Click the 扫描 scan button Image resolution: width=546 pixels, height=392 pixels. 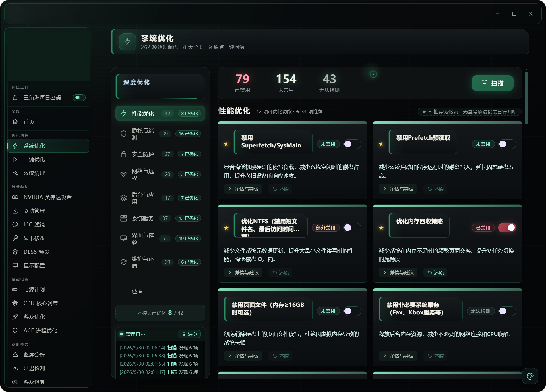coord(493,83)
